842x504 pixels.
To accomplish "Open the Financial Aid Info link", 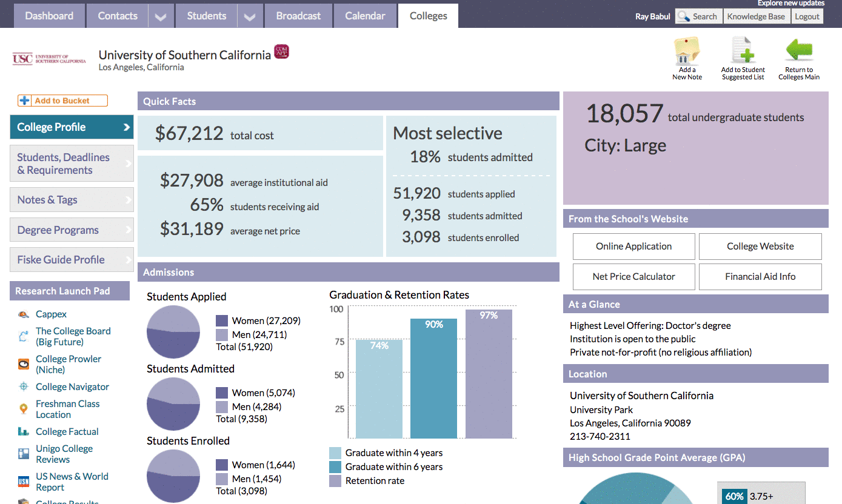I will [x=760, y=277].
